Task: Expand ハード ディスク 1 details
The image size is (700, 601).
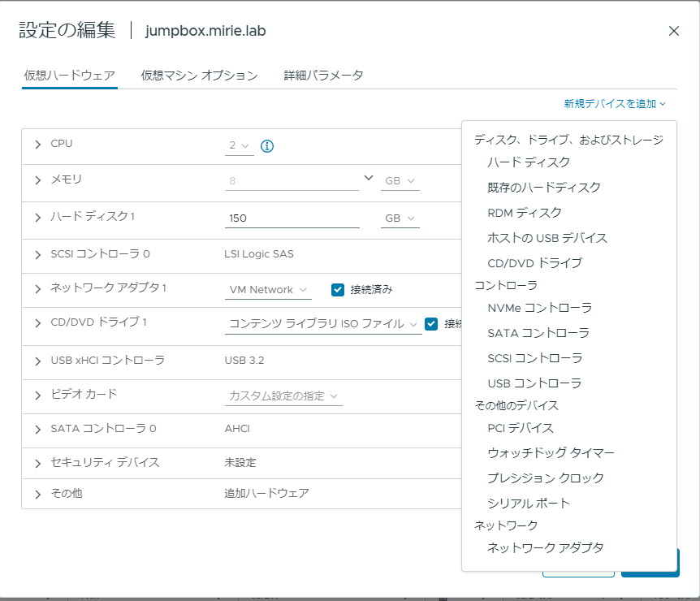Action: point(38,218)
